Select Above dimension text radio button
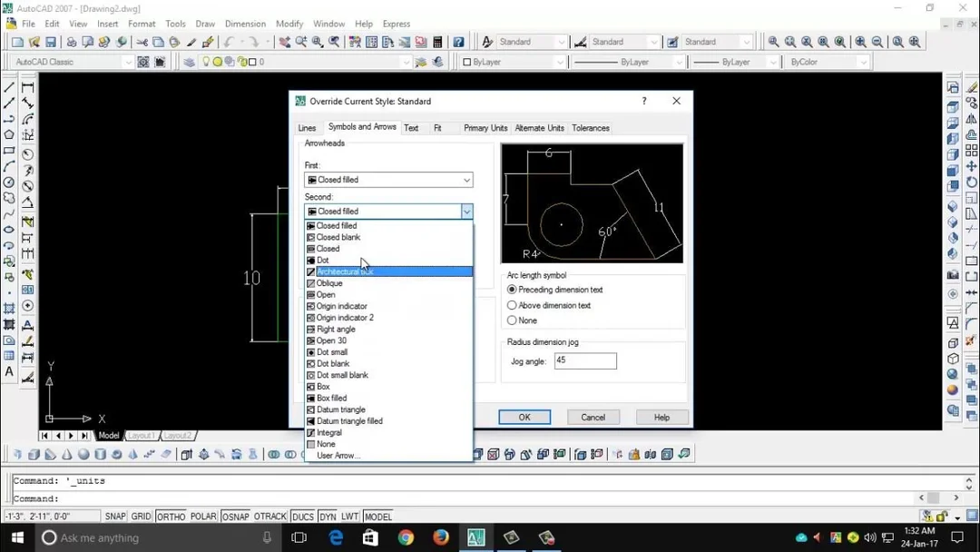This screenshot has height=552, width=980. point(512,305)
